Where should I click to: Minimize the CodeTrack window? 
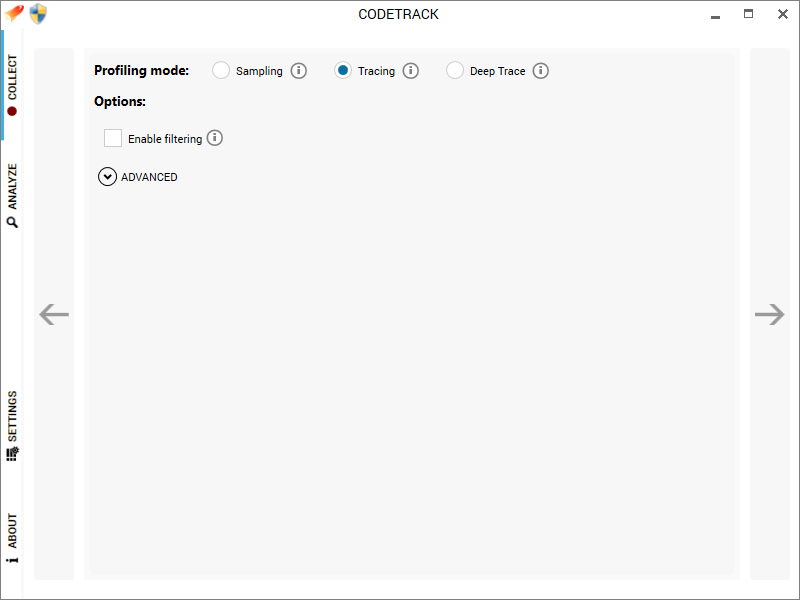pos(715,15)
